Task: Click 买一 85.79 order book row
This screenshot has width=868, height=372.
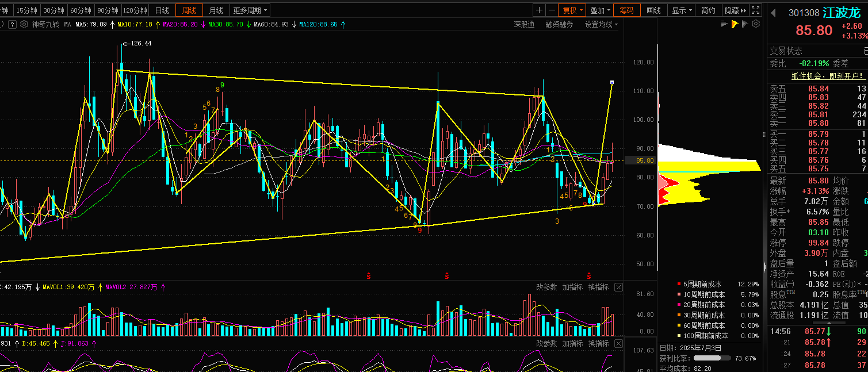Action: [x=818, y=134]
